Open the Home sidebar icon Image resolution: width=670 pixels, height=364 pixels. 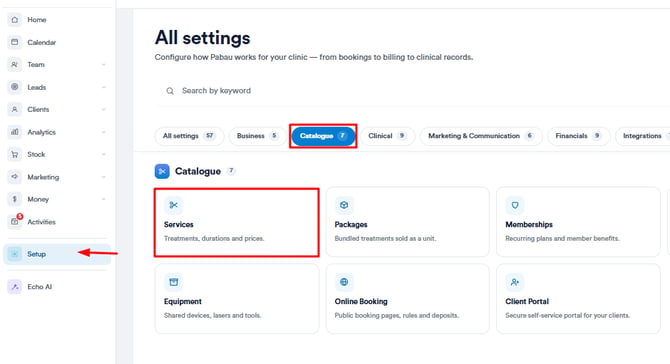point(15,20)
